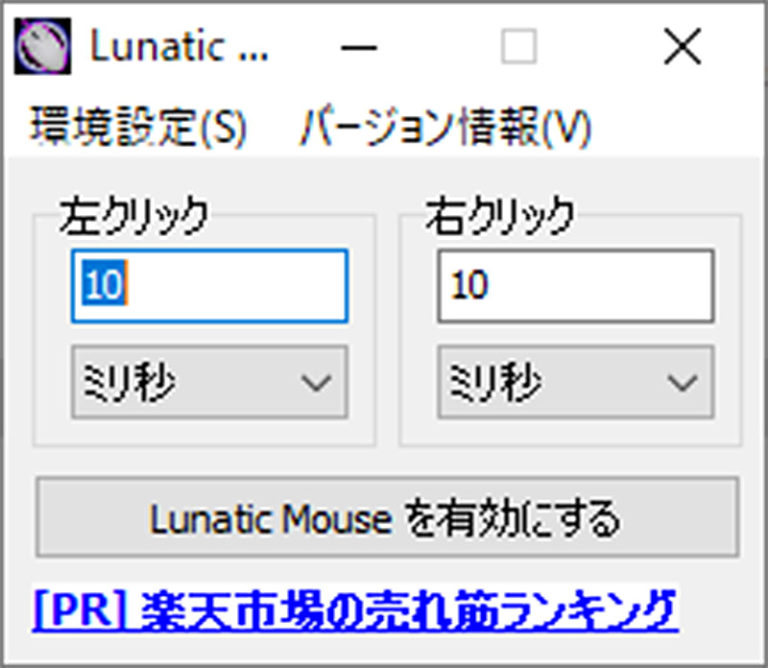Click the highlighted 10 value in 左クリック box
Viewport: 768px width, 668px height.
(x=103, y=287)
